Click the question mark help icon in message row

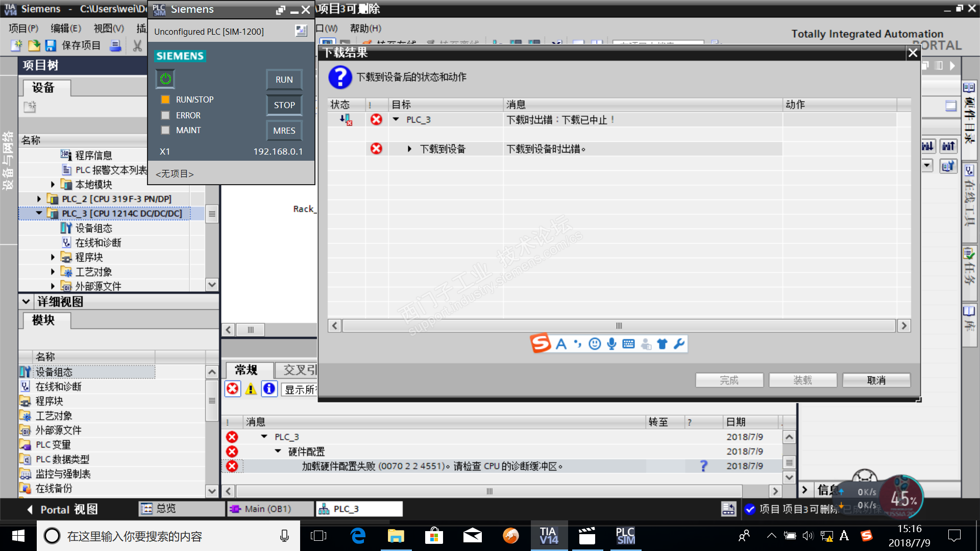tap(703, 466)
